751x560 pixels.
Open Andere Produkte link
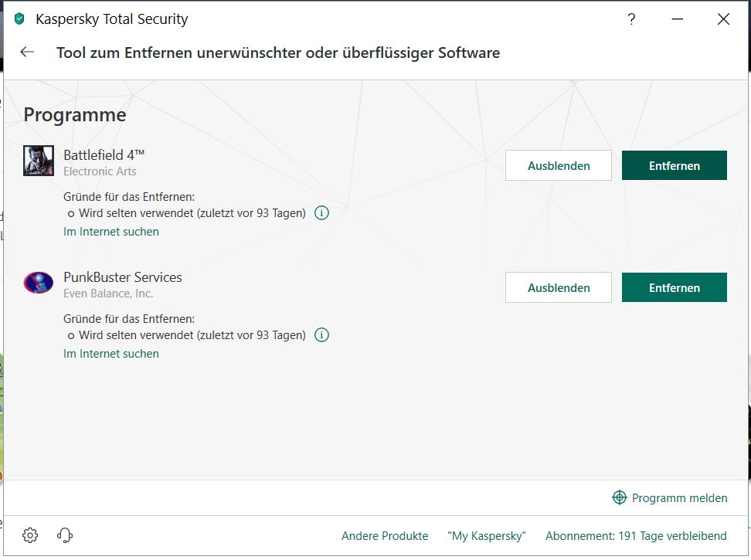385,535
